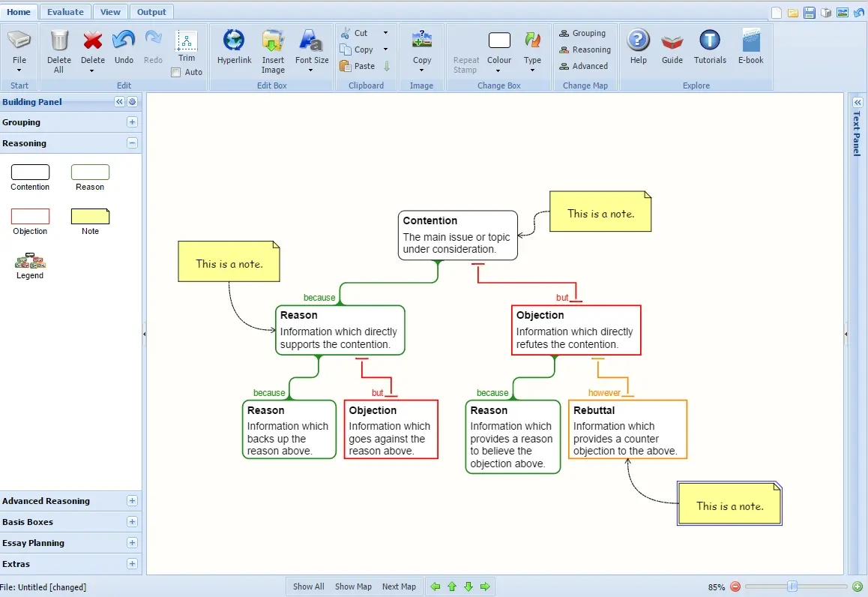Insert a Hyperlink using the globe icon
The height and width of the screenshot is (597, 868).
click(234, 41)
